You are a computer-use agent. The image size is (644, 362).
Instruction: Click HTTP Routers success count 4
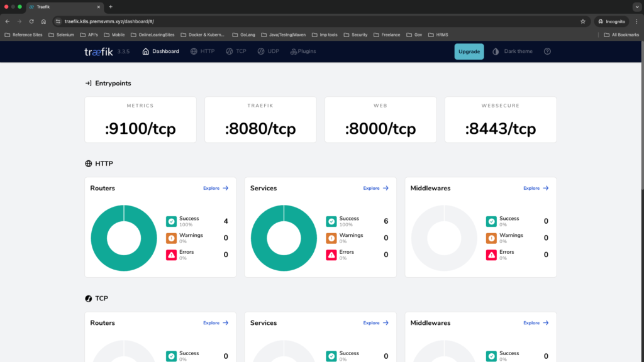[x=226, y=221]
